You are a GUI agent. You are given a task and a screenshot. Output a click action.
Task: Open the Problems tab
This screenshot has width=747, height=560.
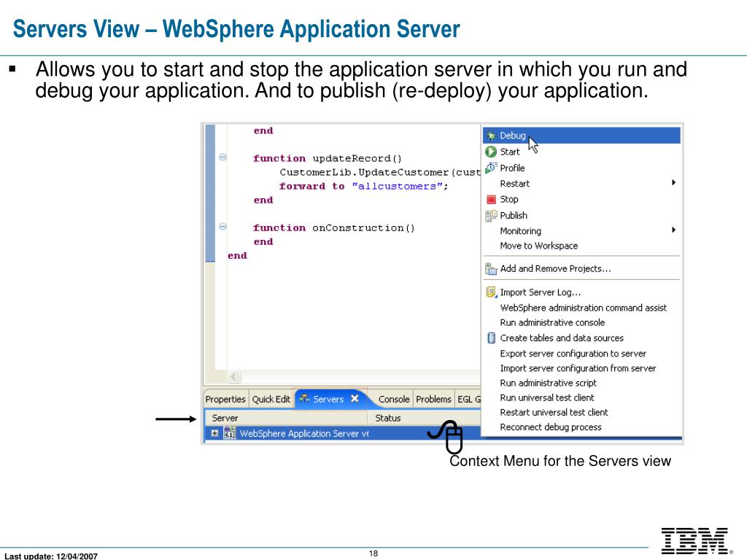pos(433,399)
